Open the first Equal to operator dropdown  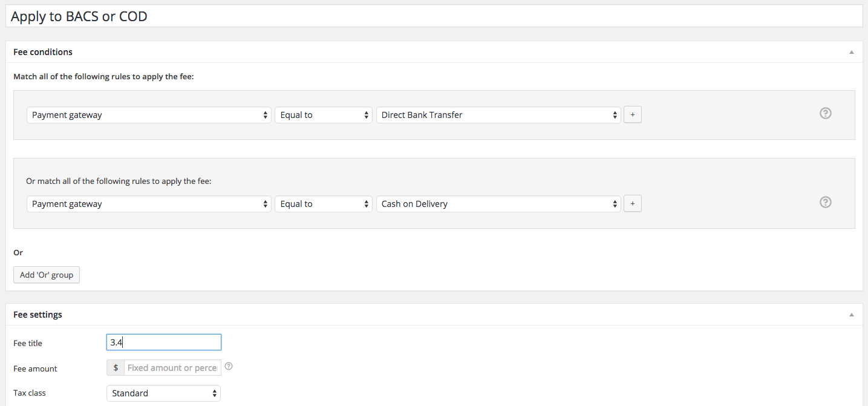click(x=324, y=115)
